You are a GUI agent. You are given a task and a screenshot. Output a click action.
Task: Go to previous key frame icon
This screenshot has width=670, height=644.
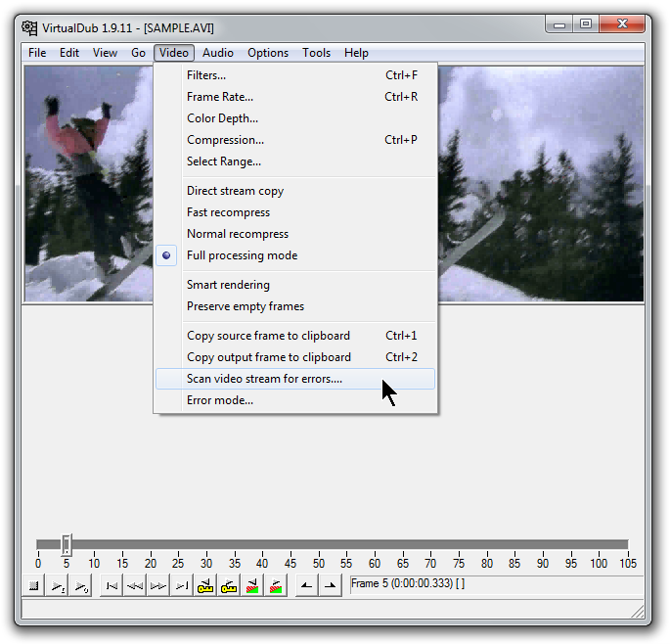tap(205, 586)
